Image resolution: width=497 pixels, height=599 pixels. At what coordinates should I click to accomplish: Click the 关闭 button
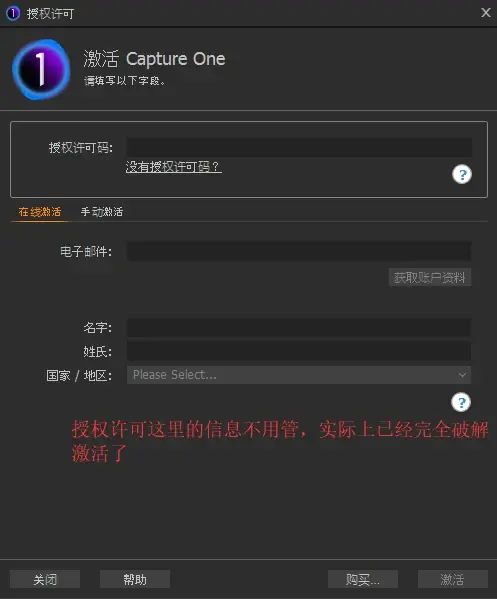tap(45, 579)
